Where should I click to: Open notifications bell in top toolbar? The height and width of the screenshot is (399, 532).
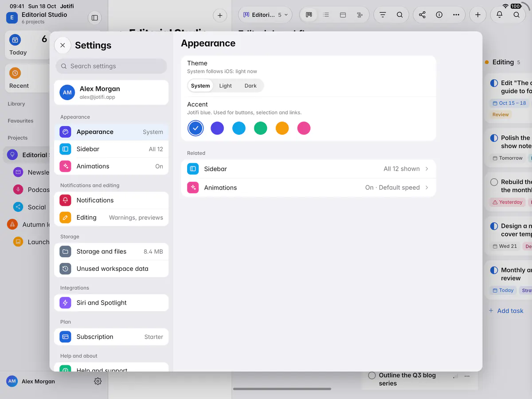point(500,15)
